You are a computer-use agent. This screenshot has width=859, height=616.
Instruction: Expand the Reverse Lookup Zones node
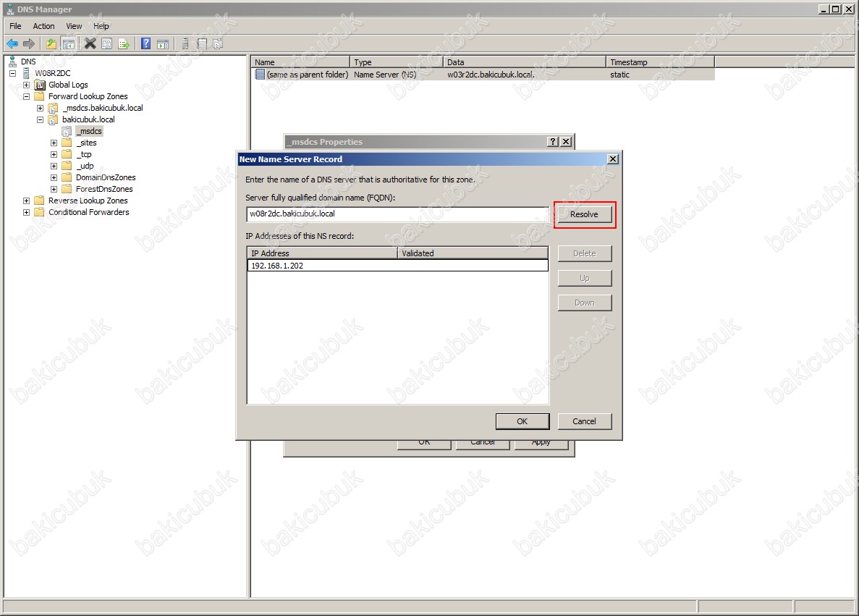(x=27, y=201)
